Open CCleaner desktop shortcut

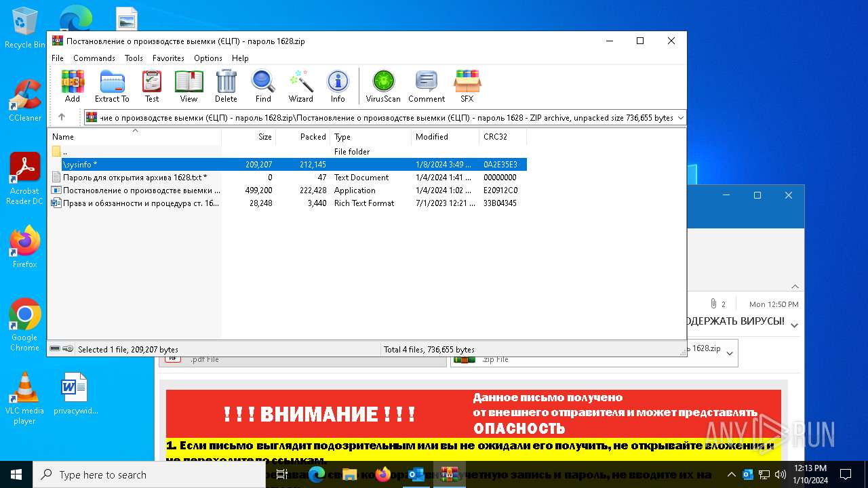24,101
